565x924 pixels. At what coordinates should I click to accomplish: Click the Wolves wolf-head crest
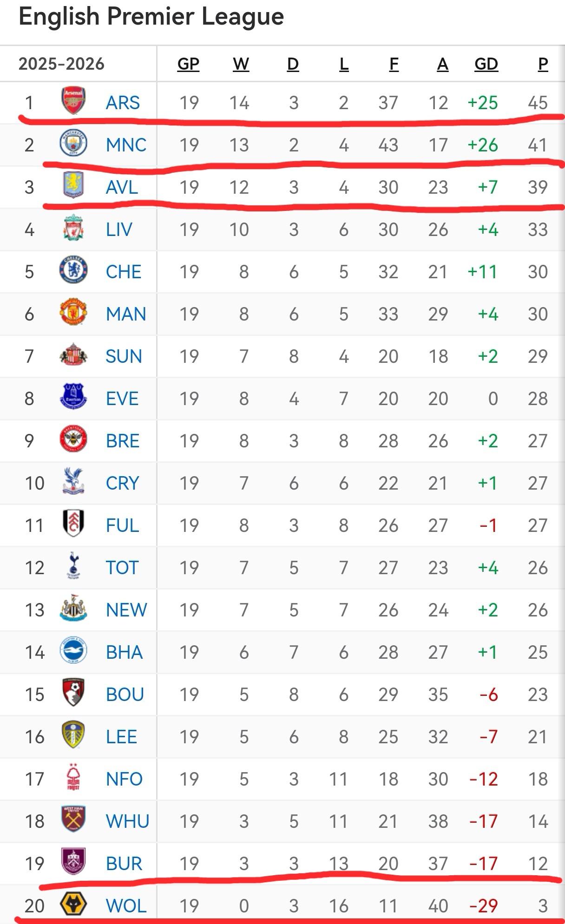tap(73, 904)
